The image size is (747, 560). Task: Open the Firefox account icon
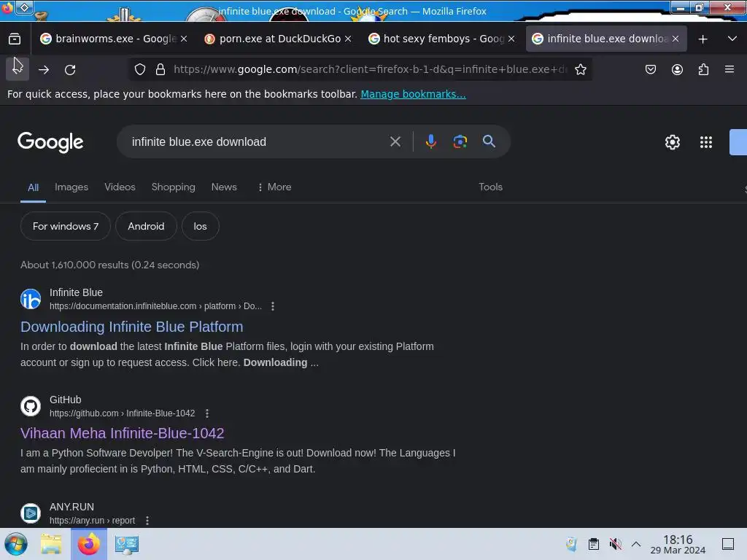pos(677,69)
